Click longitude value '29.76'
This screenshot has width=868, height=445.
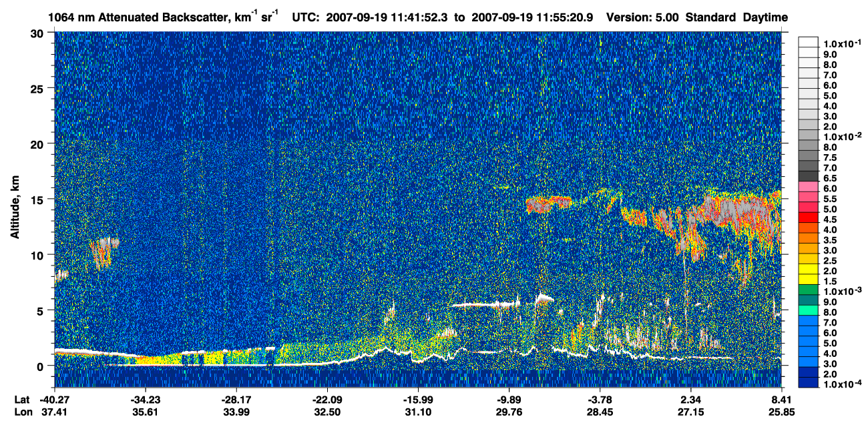(x=509, y=412)
